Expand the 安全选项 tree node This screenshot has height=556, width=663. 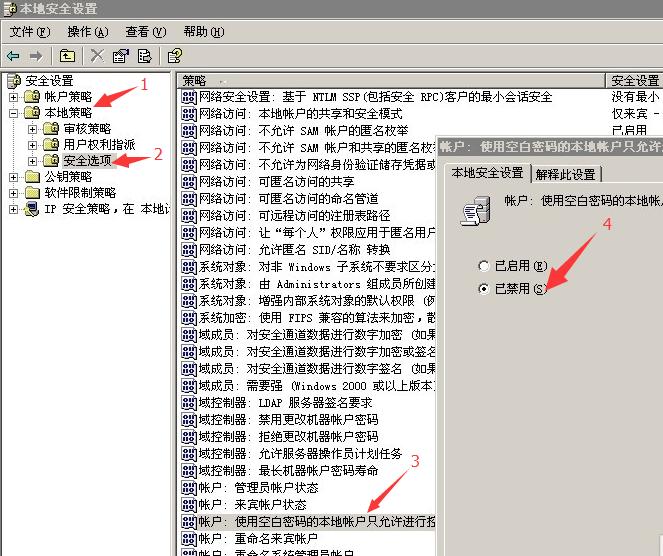[x=33, y=161]
